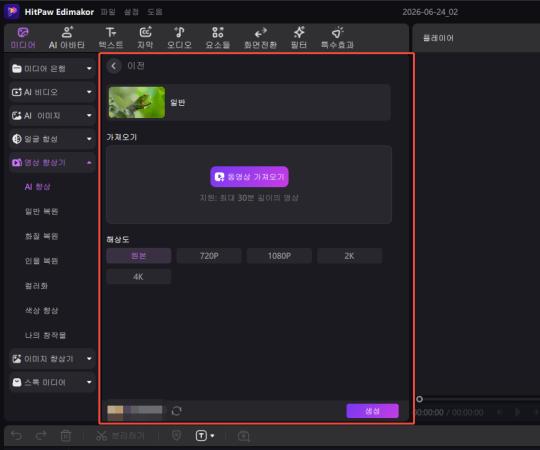The image size is (540, 450).
Task: Open the 도움 menu
Action: [154, 12]
